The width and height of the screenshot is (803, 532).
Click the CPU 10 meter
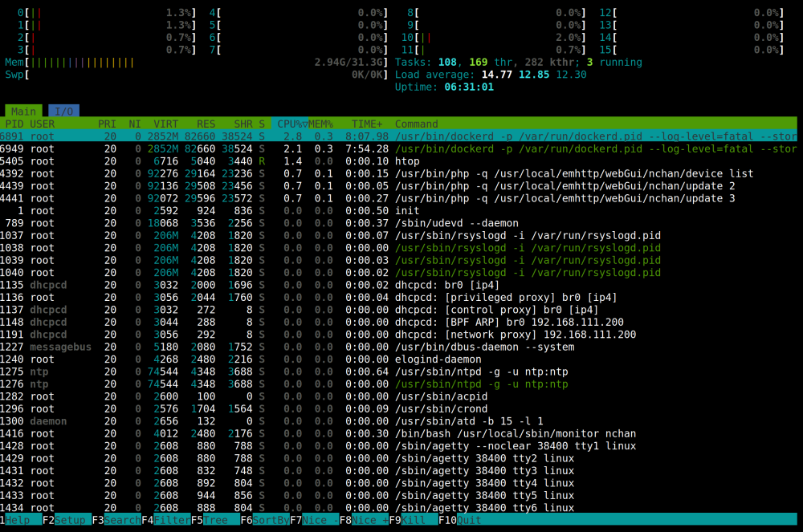493,38
